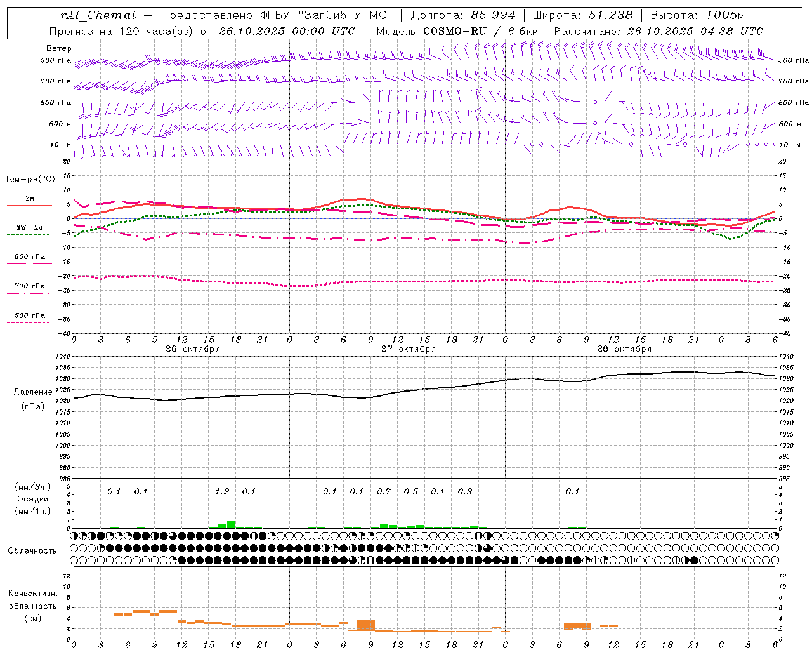
Task: Click the tallest green precipitation bar
Action: [232, 525]
